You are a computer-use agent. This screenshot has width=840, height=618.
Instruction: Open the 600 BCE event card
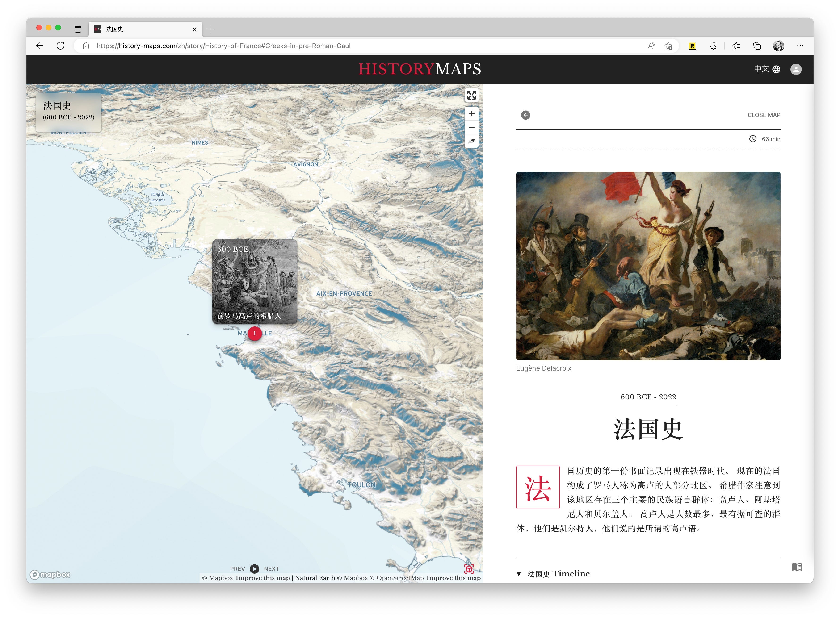click(255, 281)
